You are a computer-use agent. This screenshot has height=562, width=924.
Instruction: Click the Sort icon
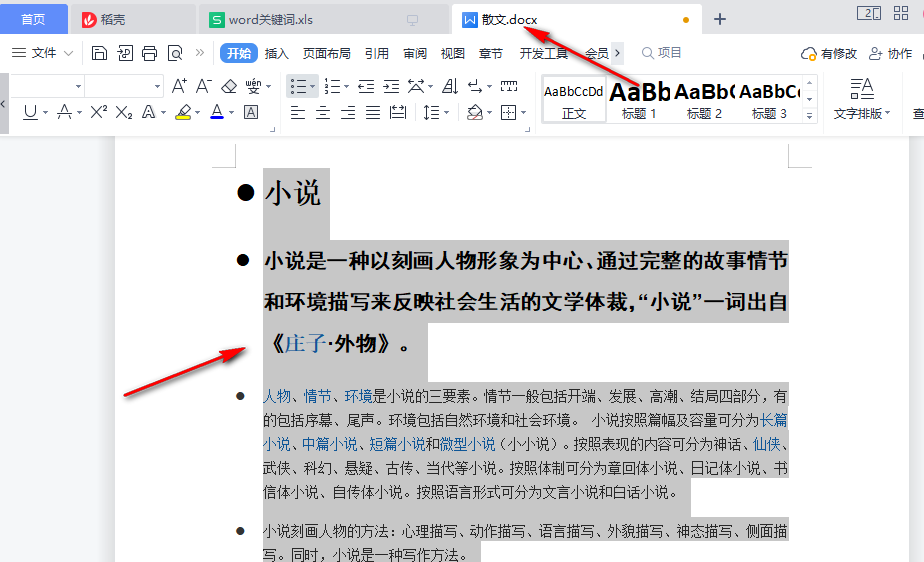click(449, 87)
